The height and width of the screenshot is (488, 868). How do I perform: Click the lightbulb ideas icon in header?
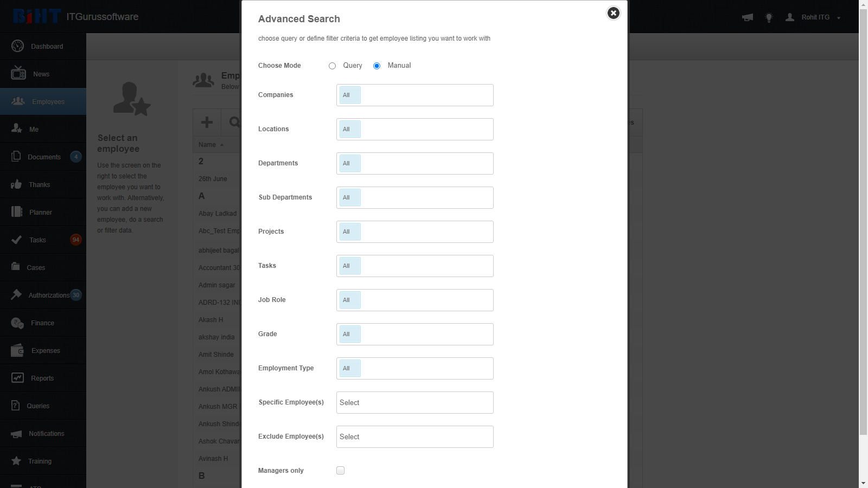tap(769, 17)
